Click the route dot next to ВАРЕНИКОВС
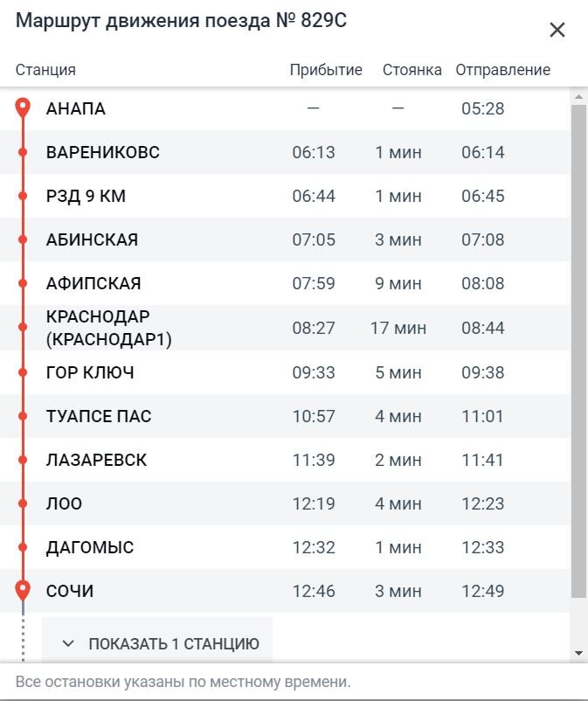Image resolution: width=588 pixels, height=701 pixels. click(23, 152)
